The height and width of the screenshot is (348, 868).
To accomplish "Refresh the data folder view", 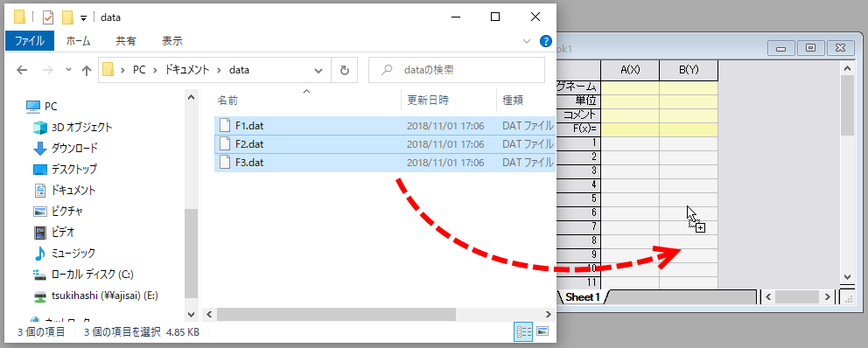I will (x=345, y=70).
